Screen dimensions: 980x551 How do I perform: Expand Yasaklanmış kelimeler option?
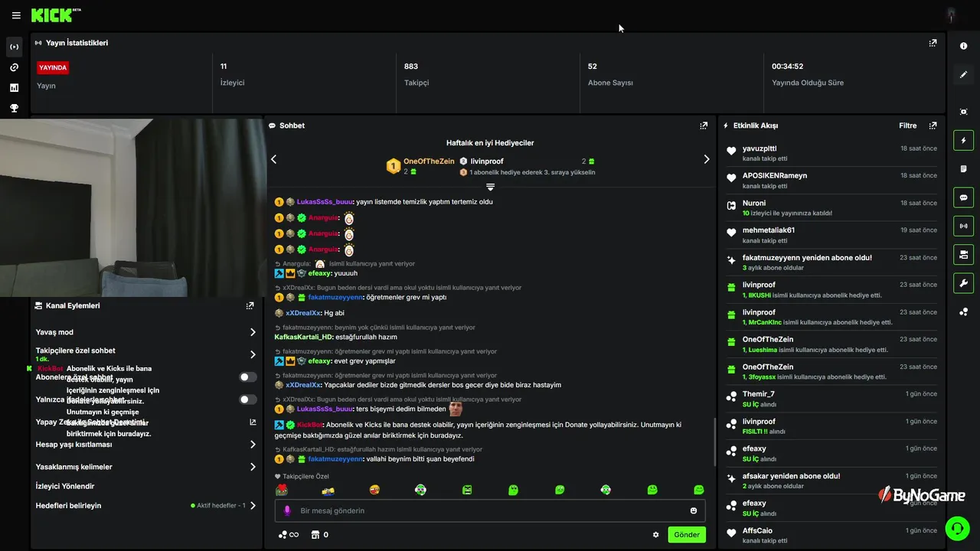(x=145, y=467)
